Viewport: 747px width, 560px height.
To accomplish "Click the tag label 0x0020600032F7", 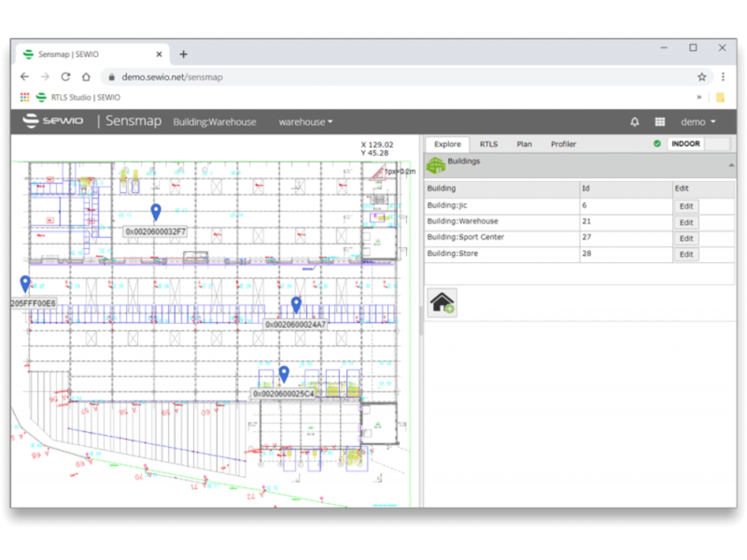I will click(156, 231).
